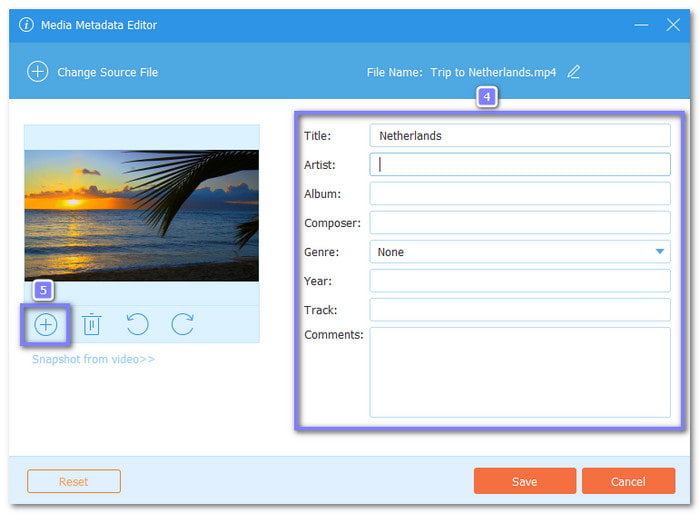Viewport: 700px width, 514px height.
Task: Click the pencil icon to rename file
Action: (x=574, y=72)
